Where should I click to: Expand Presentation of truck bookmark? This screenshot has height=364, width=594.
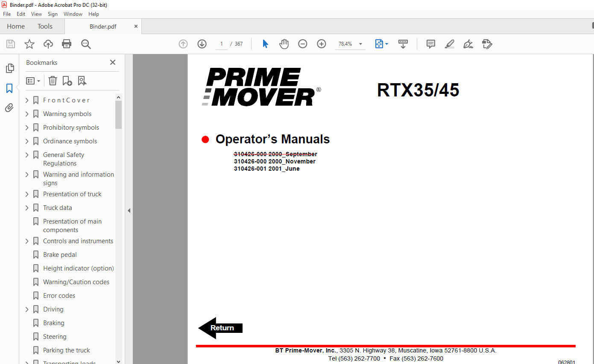pos(27,194)
